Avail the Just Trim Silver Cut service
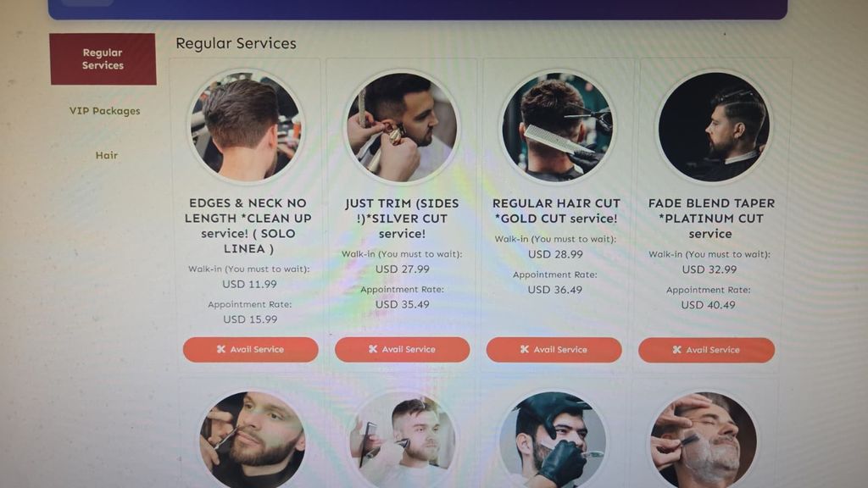The width and height of the screenshot is (868, 488). click(403, 350)
